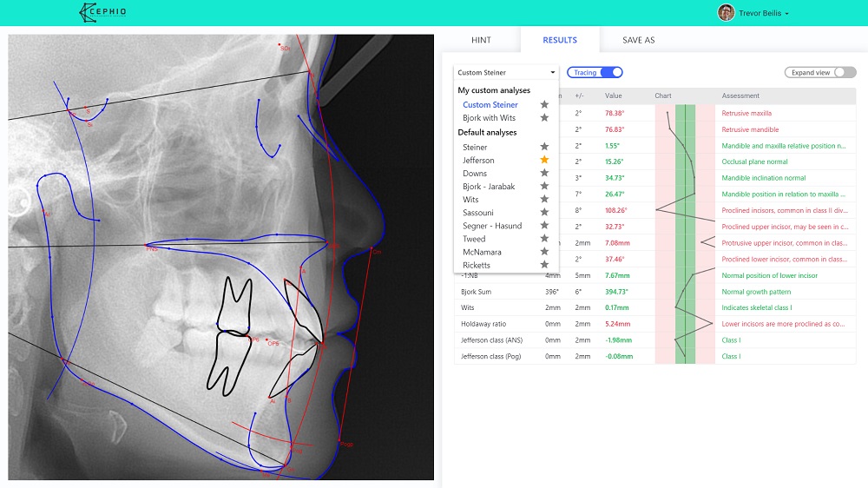868x488 pixels.
Task: Toggle the Tracing switch off
Action: [595, 73]
